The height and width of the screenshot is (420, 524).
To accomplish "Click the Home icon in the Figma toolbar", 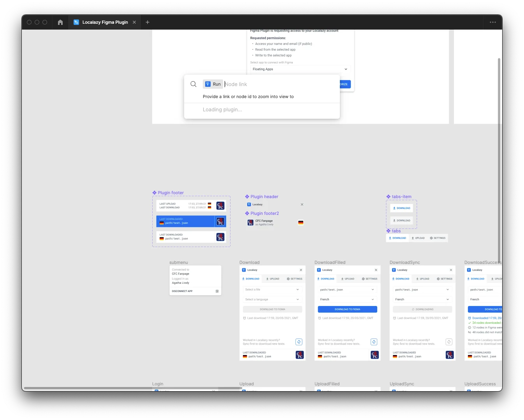I will [x=60, y=22].
